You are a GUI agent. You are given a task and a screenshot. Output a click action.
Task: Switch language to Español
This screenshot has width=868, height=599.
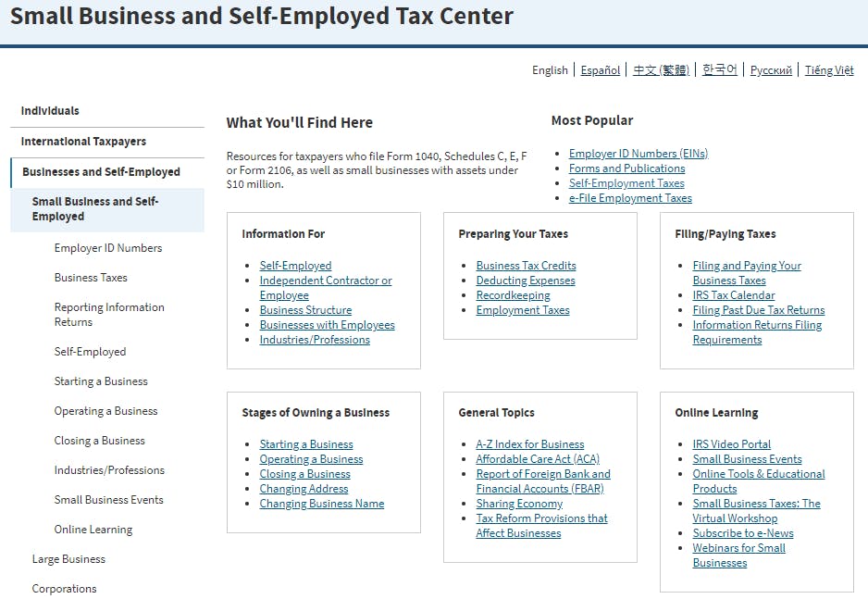tap(600, 70)
